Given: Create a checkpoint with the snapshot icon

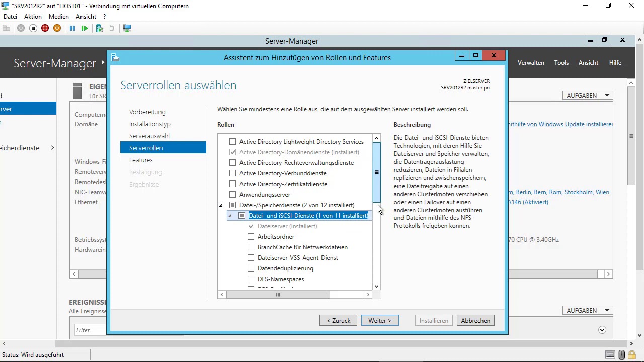Looking at the screenshot, I should pos(99,28).
